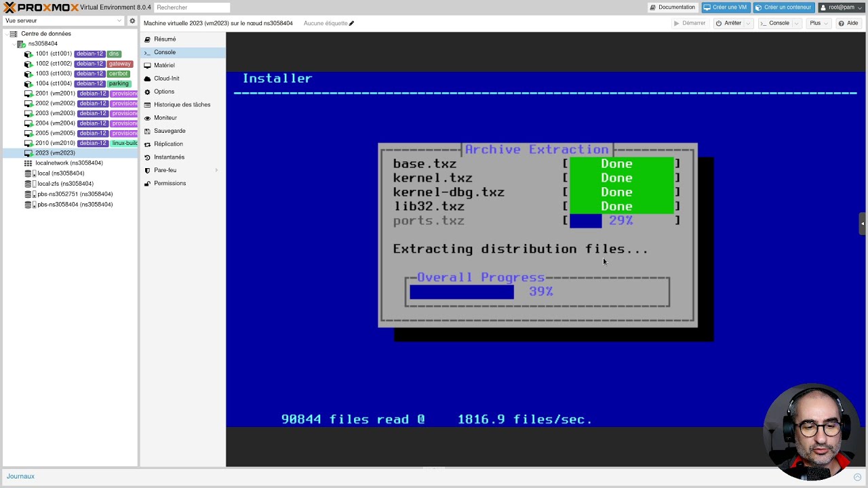Open the Plus dropdown menu

pos(818,23)
